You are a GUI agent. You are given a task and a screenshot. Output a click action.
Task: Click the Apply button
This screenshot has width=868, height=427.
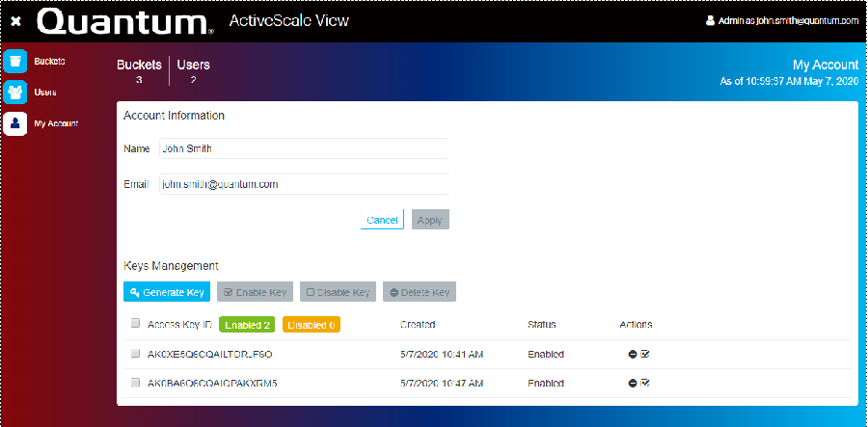point(430,220)
